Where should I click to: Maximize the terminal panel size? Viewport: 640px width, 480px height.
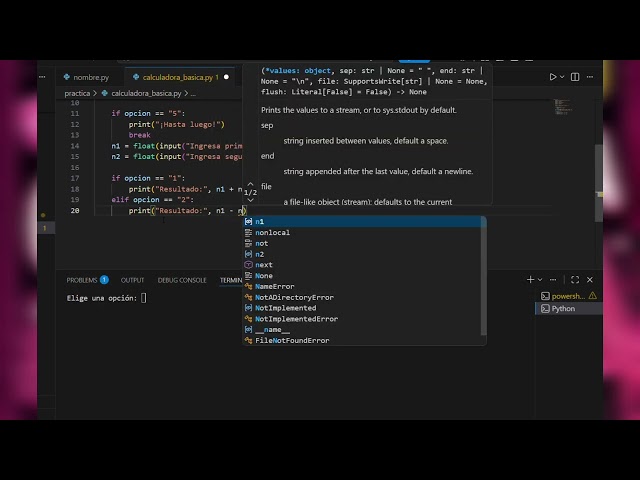pos(575,280)
